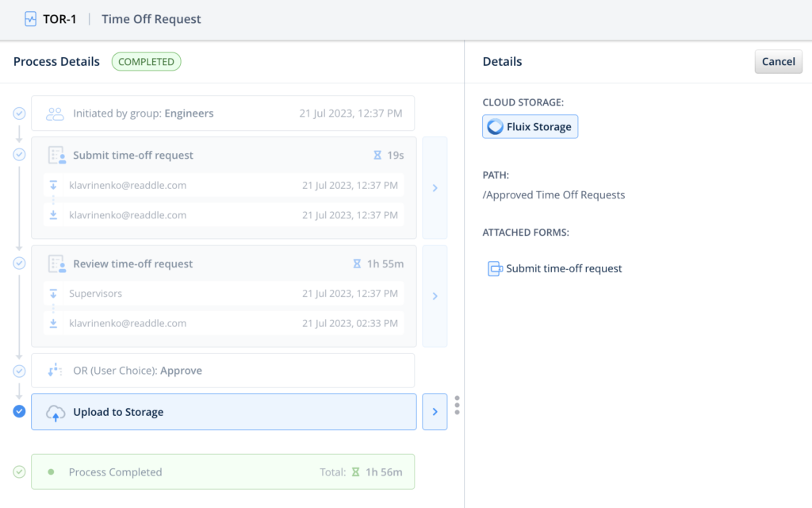Image resolution: width=812 pixels, height=508 pixels.
Task: Click the group icon beside Initiated by group
Action: (55, 114)
